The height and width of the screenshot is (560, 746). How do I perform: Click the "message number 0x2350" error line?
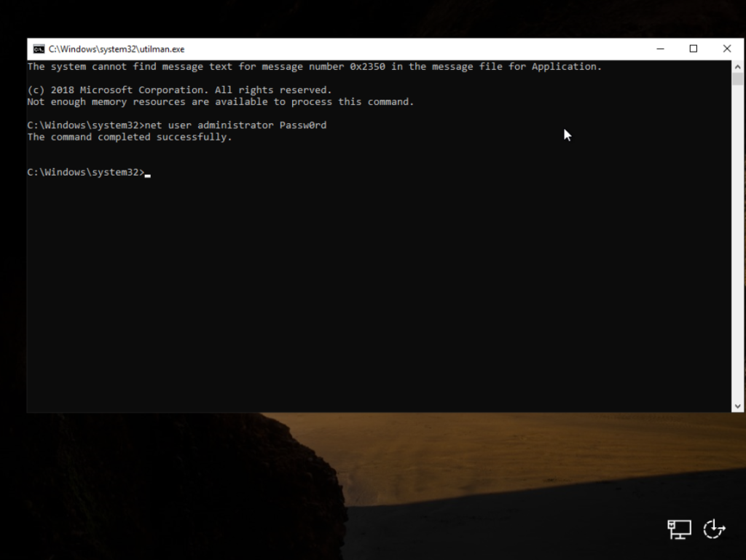click(x=315, y=66)
